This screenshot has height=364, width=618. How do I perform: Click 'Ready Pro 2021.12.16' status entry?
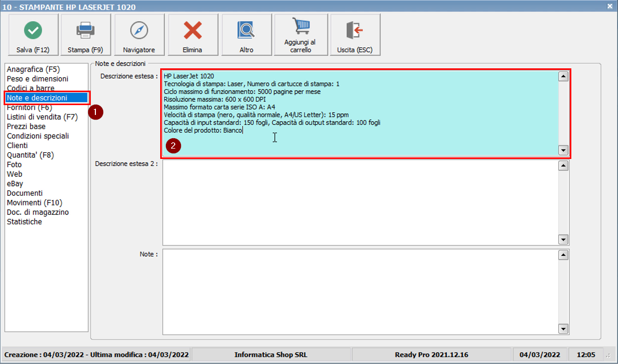point(431,355)
